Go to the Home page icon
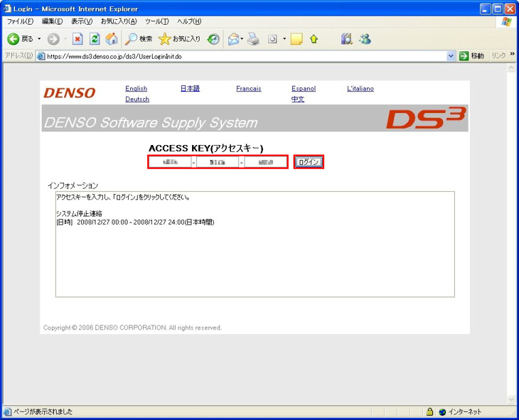 click(112, 39)
